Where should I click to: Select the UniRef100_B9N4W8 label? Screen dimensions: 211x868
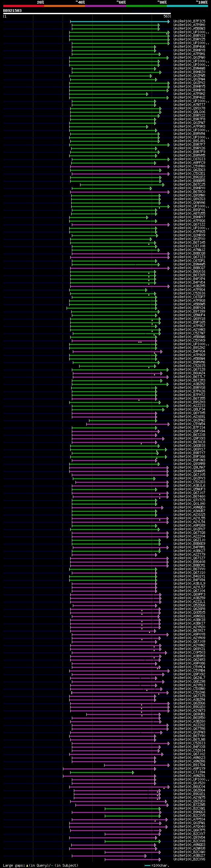(190, 68)
